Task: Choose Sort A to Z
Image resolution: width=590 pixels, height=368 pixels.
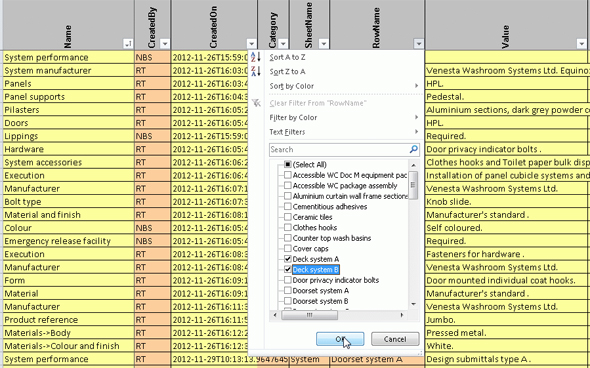Action: [x=287, y=57]
